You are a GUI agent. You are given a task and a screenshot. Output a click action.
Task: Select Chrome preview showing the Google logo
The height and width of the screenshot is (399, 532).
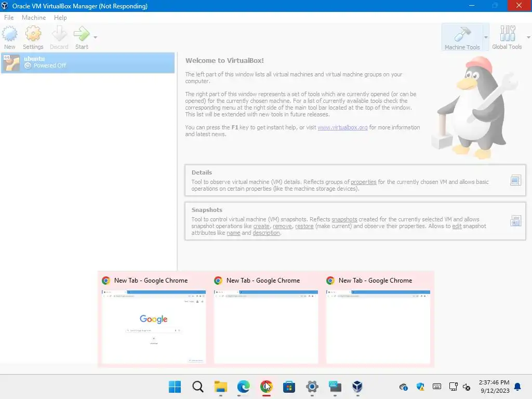154,326
